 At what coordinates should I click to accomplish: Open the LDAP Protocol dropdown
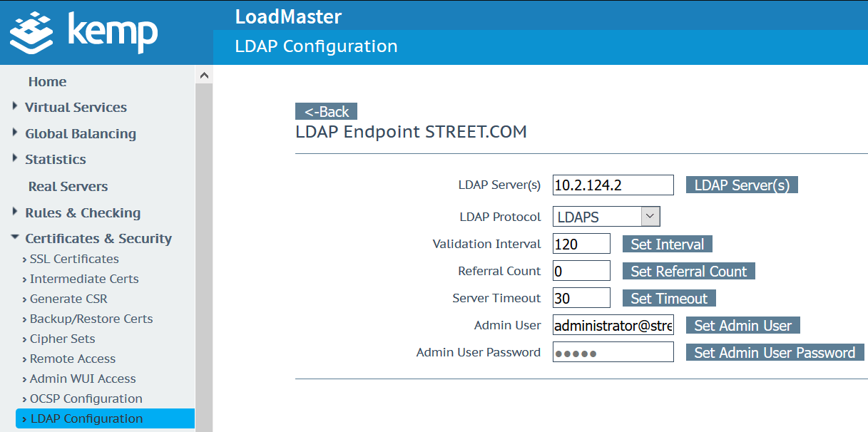pyautogui.click(x=650, y=216)
